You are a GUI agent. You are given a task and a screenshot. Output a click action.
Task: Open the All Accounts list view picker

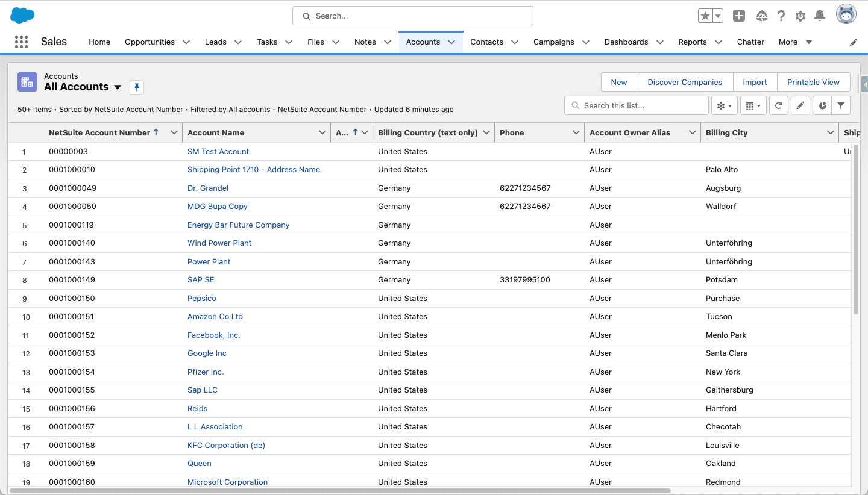coord(118,87)
